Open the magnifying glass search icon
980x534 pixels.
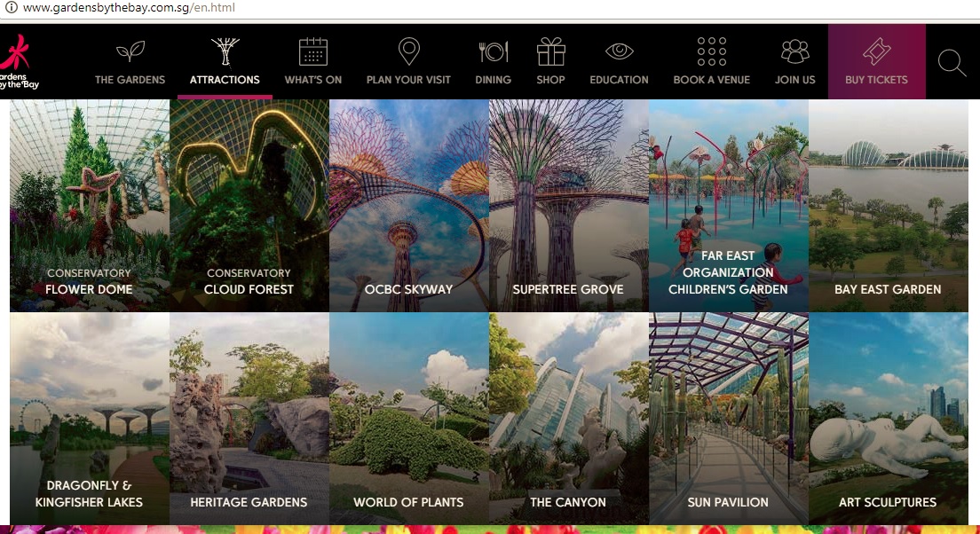(952, 63)
